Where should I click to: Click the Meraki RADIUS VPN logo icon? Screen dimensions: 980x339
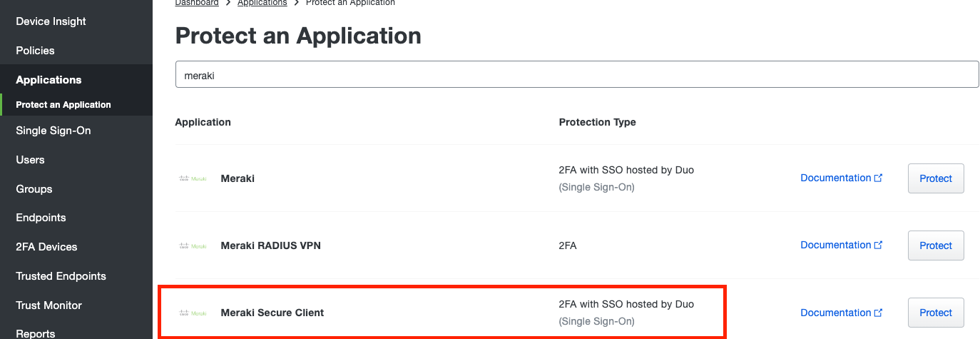(193, 246)
